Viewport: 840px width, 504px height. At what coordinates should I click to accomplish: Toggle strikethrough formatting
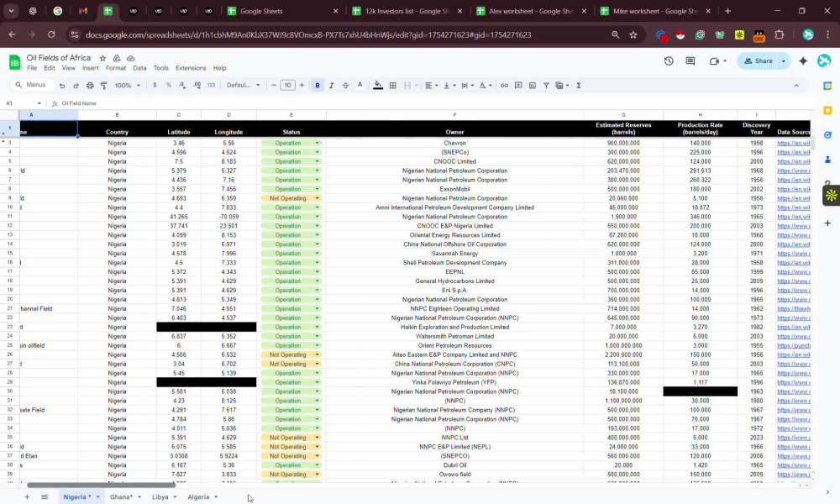345,85
